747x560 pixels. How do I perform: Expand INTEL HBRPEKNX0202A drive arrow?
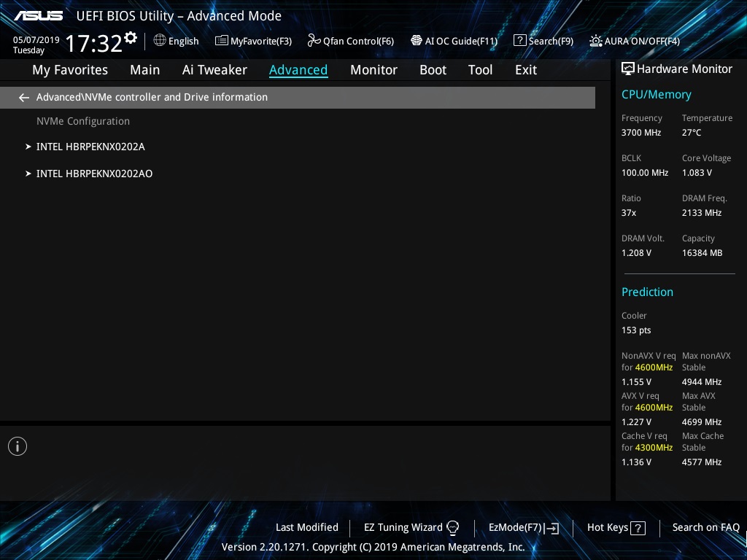click(28, 147)
